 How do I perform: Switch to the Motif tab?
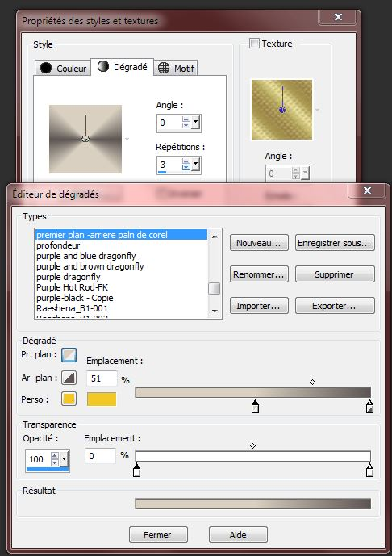point(176,68)
